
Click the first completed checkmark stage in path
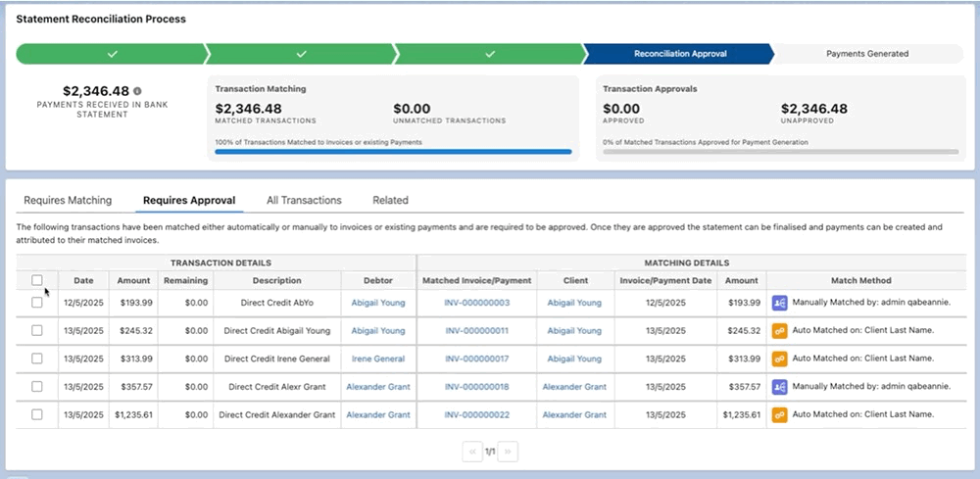pos(112,54)
